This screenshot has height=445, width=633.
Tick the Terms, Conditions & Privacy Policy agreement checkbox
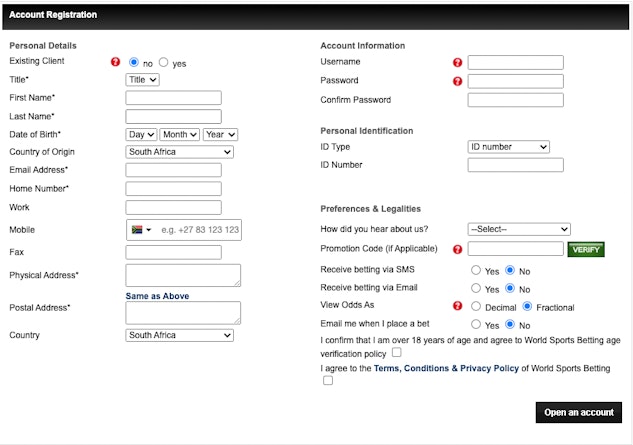[x=328, y=380]
